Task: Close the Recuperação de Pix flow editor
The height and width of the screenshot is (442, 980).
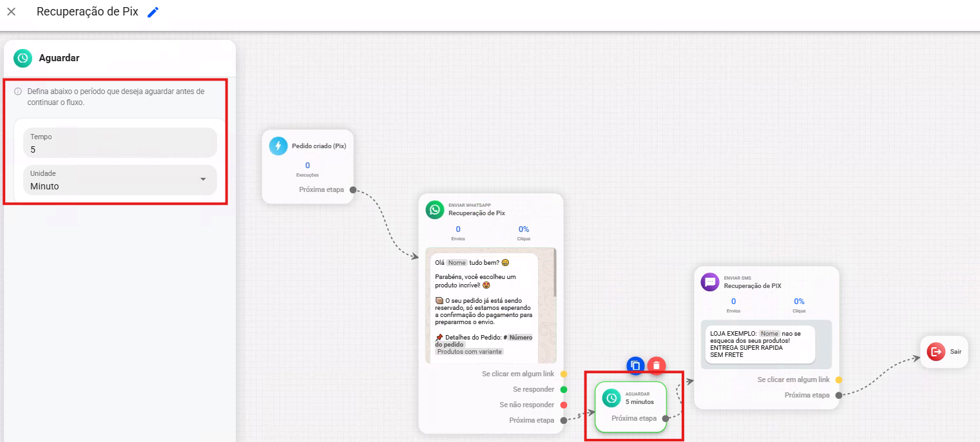Action: 11,12
